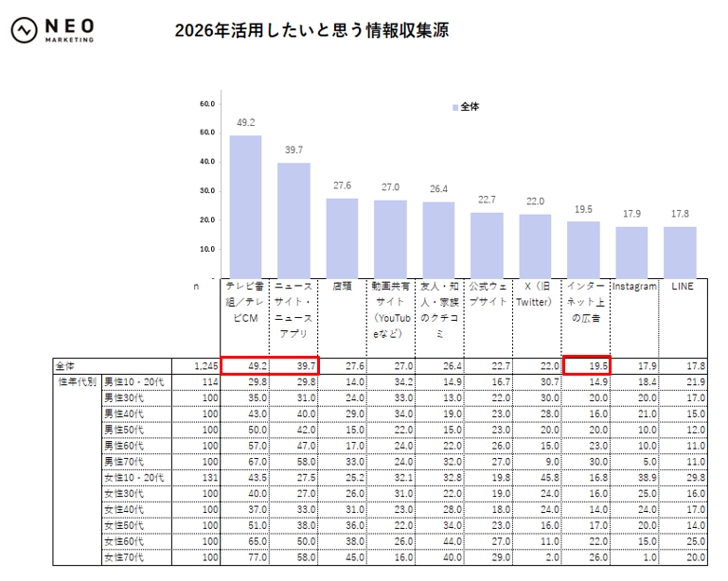
Task: Select the Instagram bar showing 17.9
Action: 631,251
